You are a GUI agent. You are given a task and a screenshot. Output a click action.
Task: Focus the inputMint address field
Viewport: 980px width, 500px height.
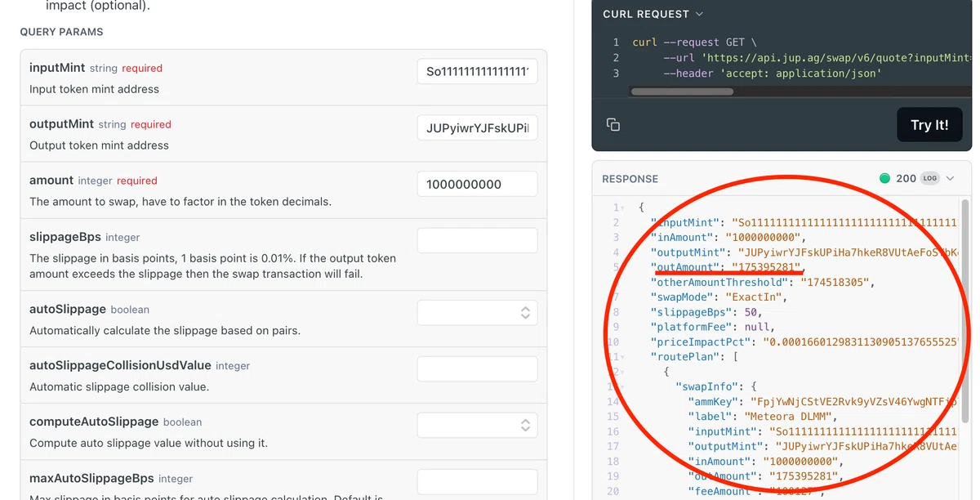477,71
